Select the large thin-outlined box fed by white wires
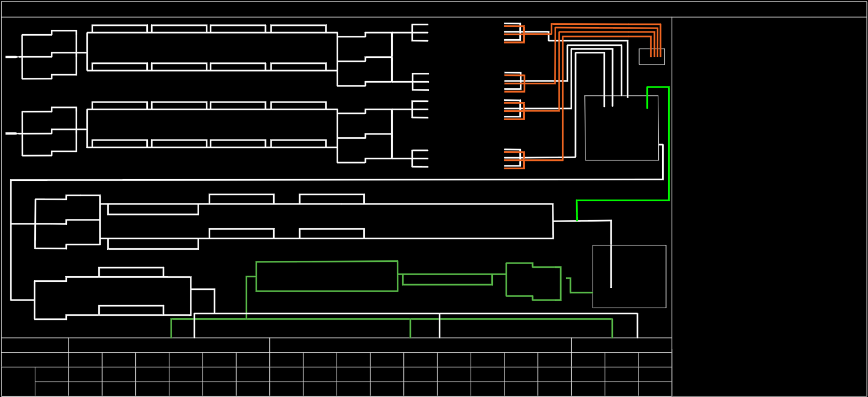The height and width of the screenshot is (397, 868). click(x=622, y=128)
